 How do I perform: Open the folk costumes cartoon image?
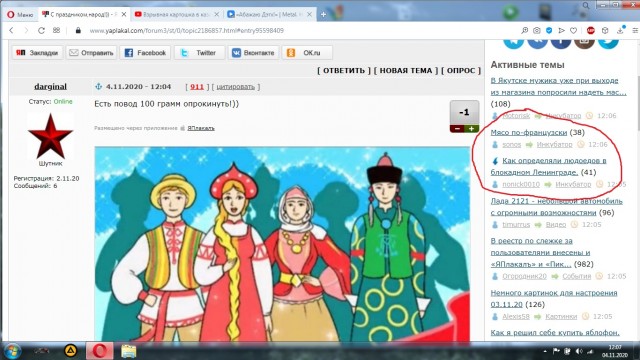click(282, 244)
